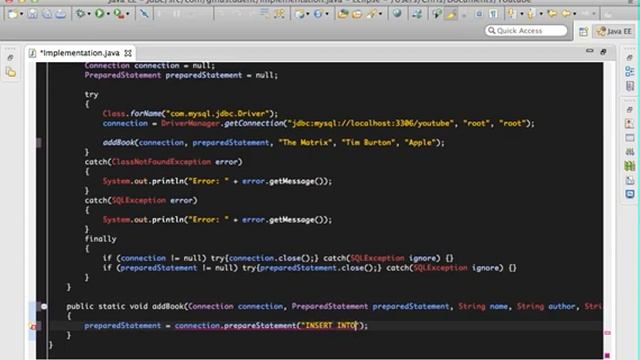Expand the Previous Annotation dropdown arrow
640x360 pixels.
pos(541,14)
